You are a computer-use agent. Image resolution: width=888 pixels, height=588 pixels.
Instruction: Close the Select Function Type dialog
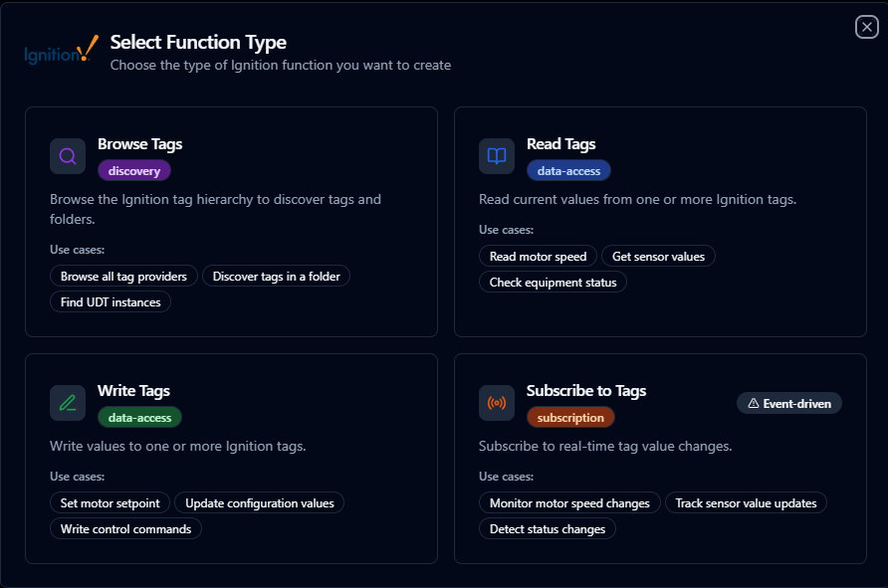(866, 27)
